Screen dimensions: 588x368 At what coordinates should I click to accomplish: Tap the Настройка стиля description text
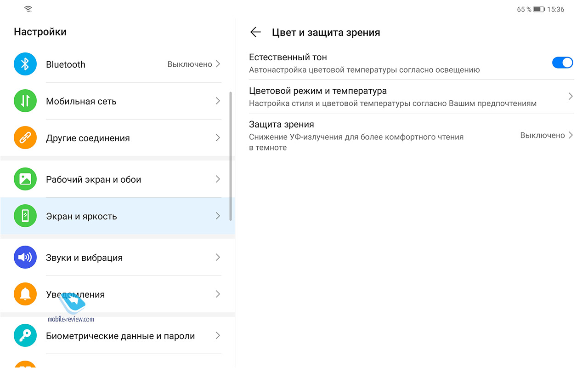393,103
